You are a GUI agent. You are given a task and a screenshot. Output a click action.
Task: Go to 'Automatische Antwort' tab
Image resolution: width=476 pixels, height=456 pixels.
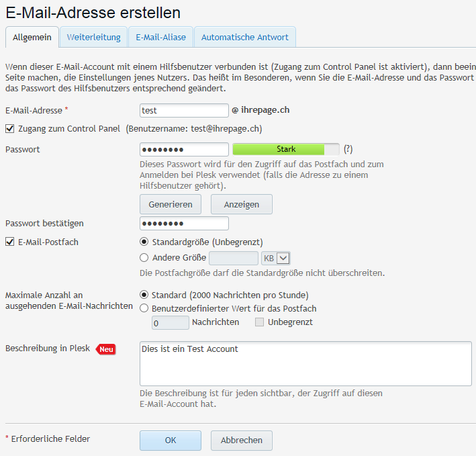pyautogui.click(x=244, y=38)
